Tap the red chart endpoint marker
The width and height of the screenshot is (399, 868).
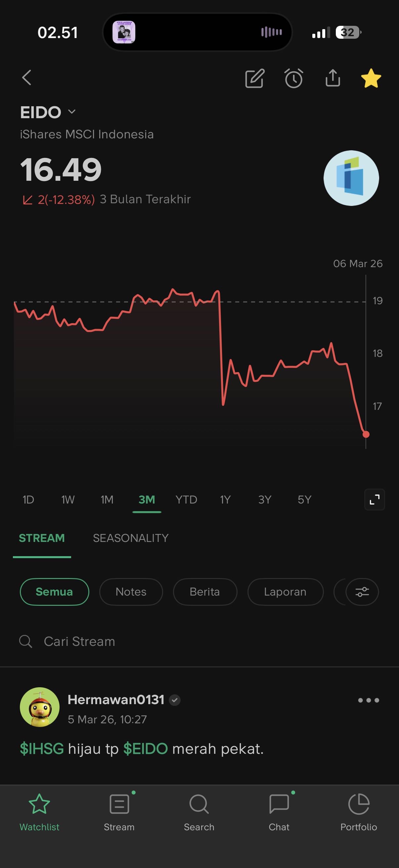coord(366,434)
